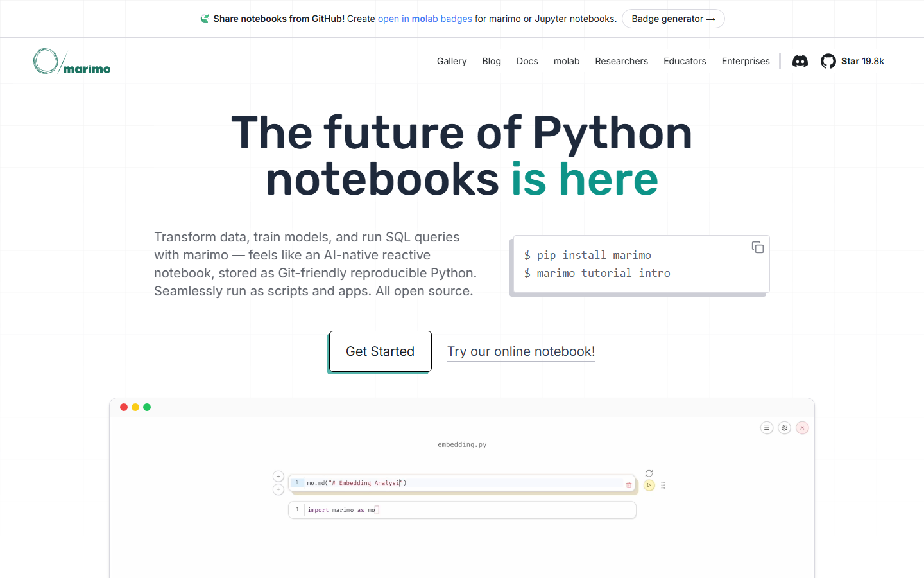The width and height of the screenshot is (924, 578).
Task: Shut down the notebook with the red X
Action: (x=802, y=427)
